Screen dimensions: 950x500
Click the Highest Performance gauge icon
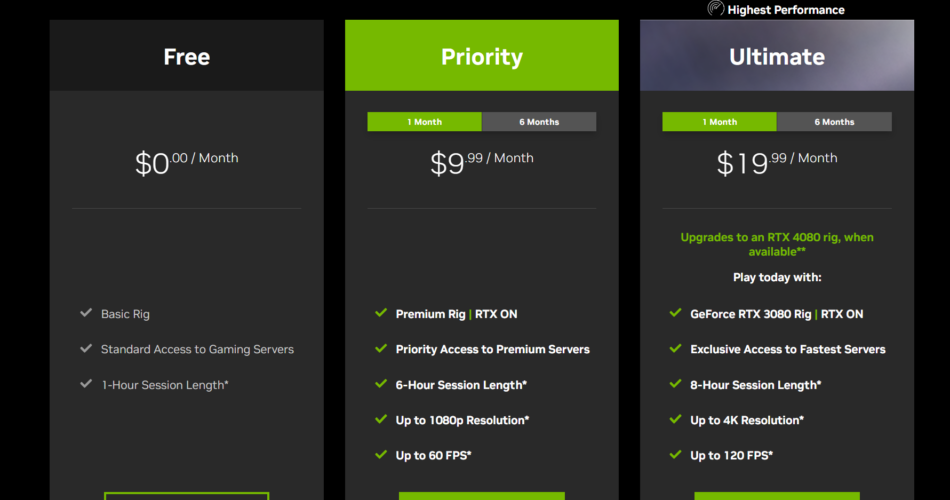(716, 9)
